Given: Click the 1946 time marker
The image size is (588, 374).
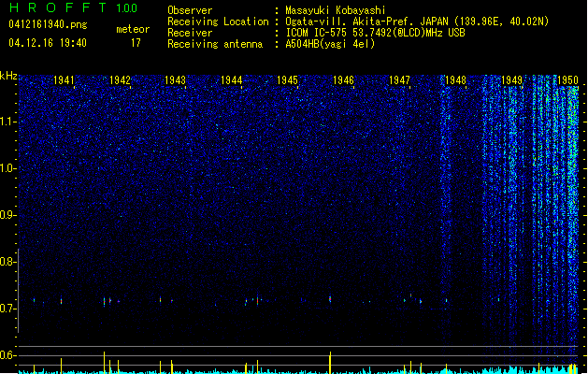Looking at the screenshot, I should point(343,80).
